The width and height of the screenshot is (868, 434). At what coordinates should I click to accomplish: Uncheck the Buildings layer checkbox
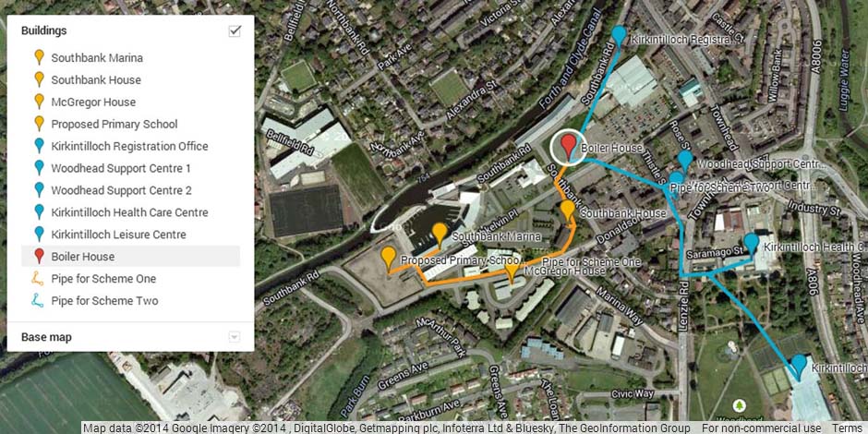pos(235,31)
